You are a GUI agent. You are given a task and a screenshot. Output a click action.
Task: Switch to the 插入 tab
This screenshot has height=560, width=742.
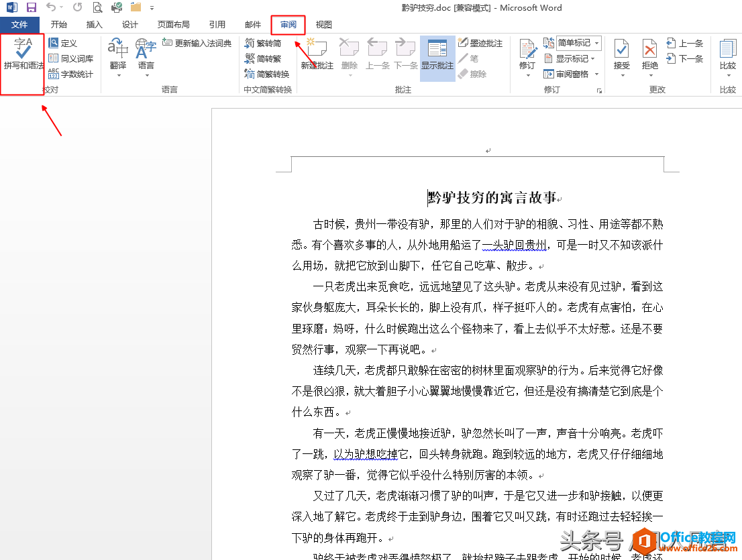(94, 25)
